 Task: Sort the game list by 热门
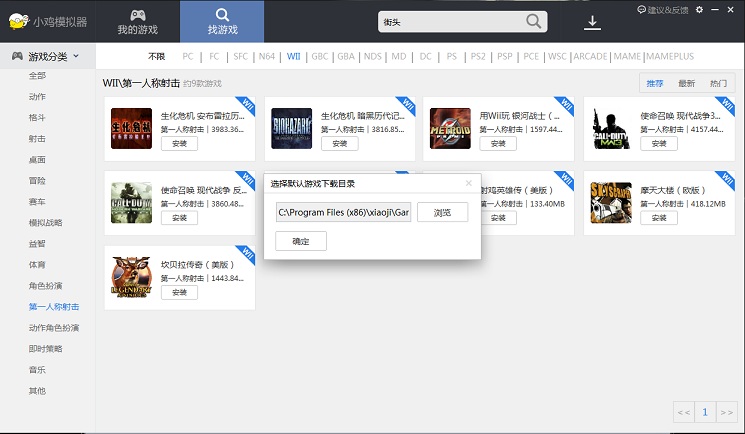718,83
